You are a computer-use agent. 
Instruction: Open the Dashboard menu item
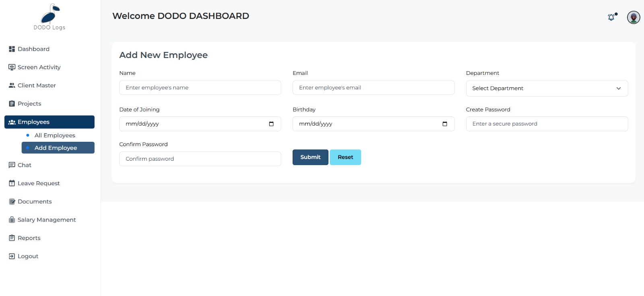tap(33, 49)
